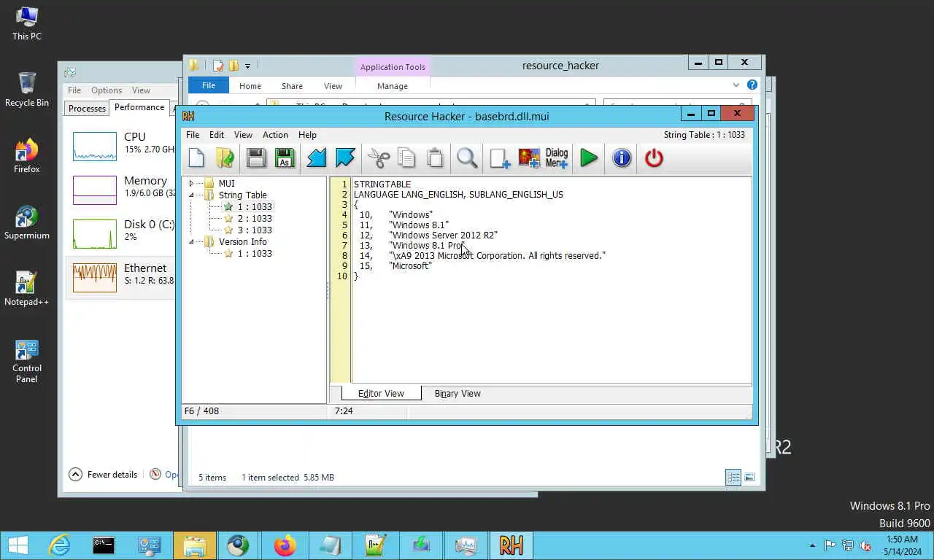Click the blue down-left arrow toolbar icon

click(x=316, y=158)
